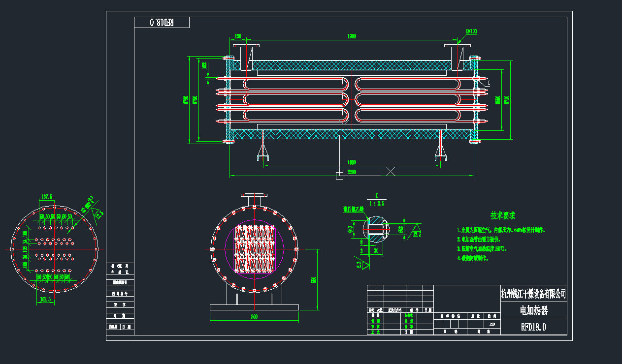
Task: Click the mirrored RFD18.0 label box
Action: click(162, 23)
